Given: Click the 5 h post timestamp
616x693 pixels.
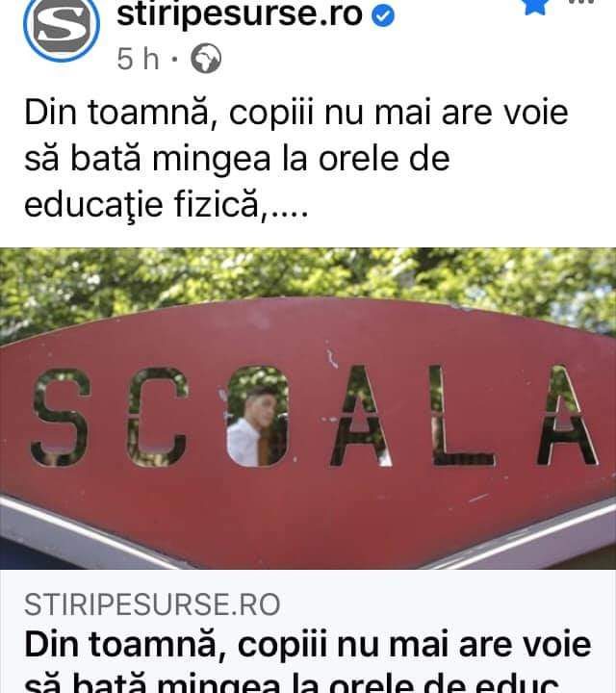Looking at the screenshot, I should coord(138,59).
